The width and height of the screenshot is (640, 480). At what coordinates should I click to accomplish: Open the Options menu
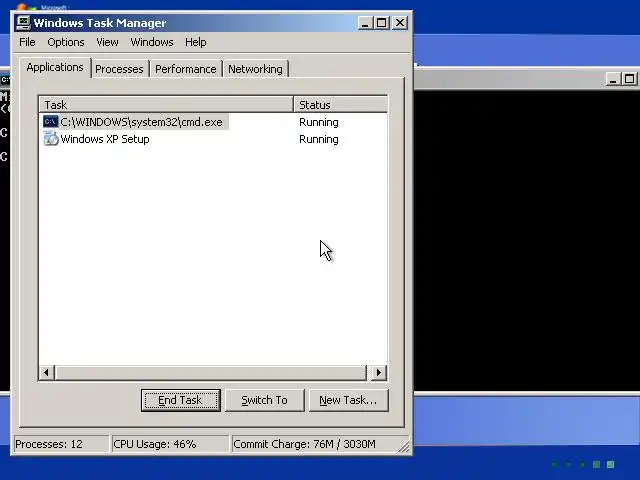point(66,42)
